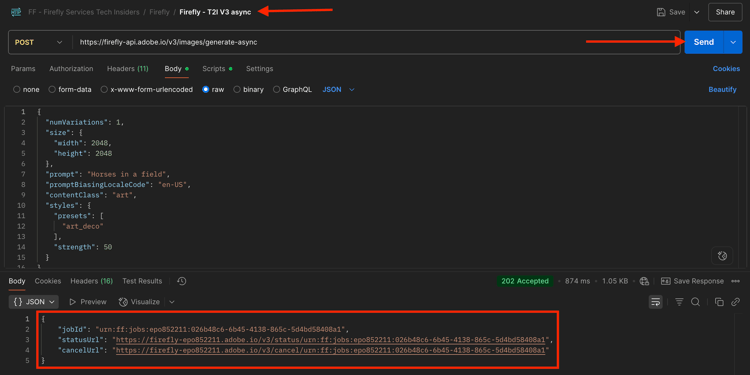Click the network globe icon in response bar
This screenshot has height=375, width=750.
coord(644,281)
